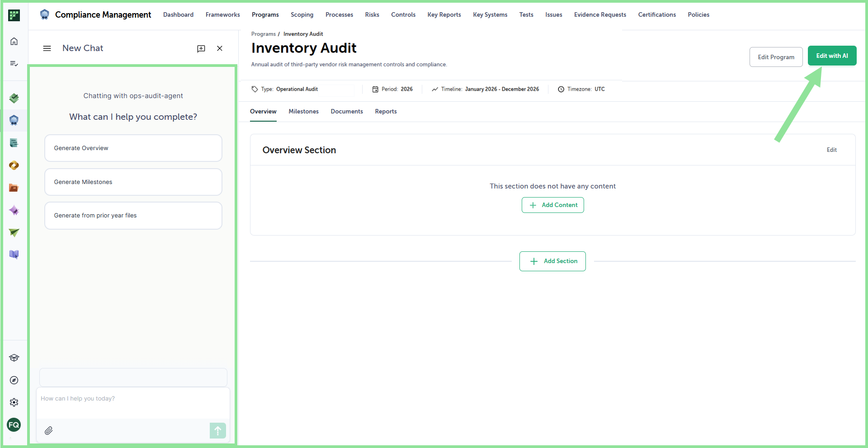Click the FQ user avatar
Screen dimensions: 868x448
tap(14, 424)
